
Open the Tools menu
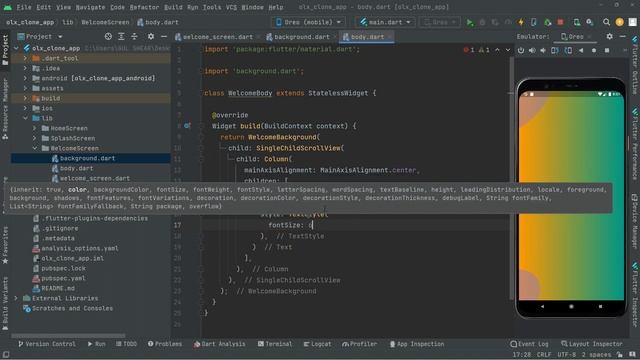212,7
